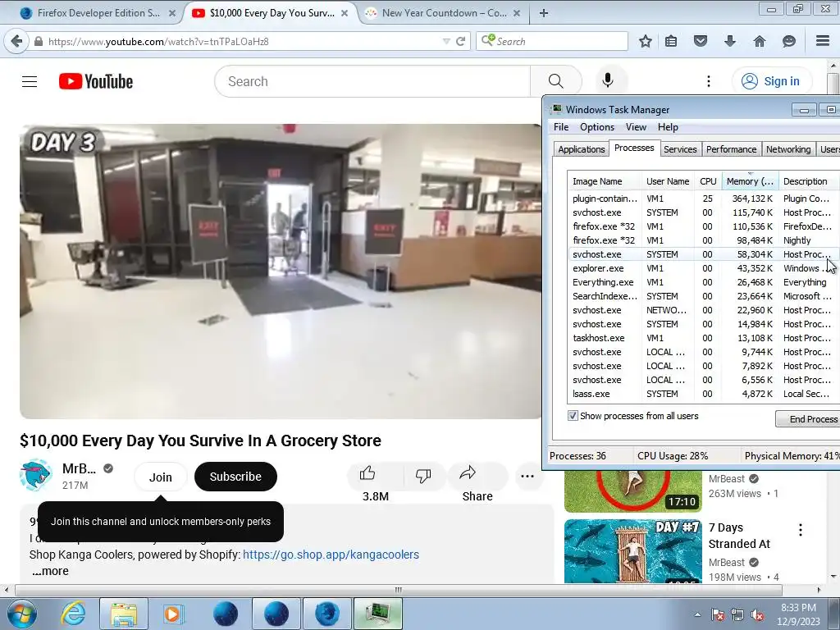Open a new browser tab
Viewport: 840px width, 630px height.
click(543, 13)
